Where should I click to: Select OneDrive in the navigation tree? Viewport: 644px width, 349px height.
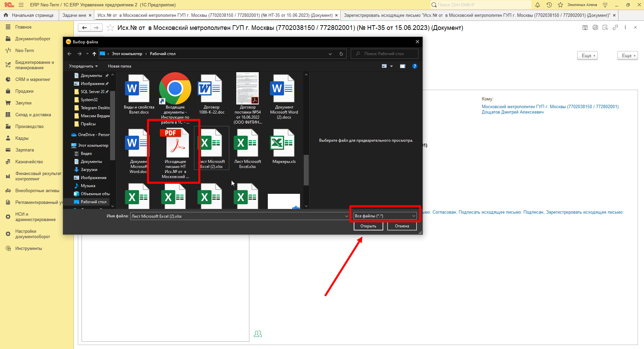pyautogui.click(x=91, y=135)
